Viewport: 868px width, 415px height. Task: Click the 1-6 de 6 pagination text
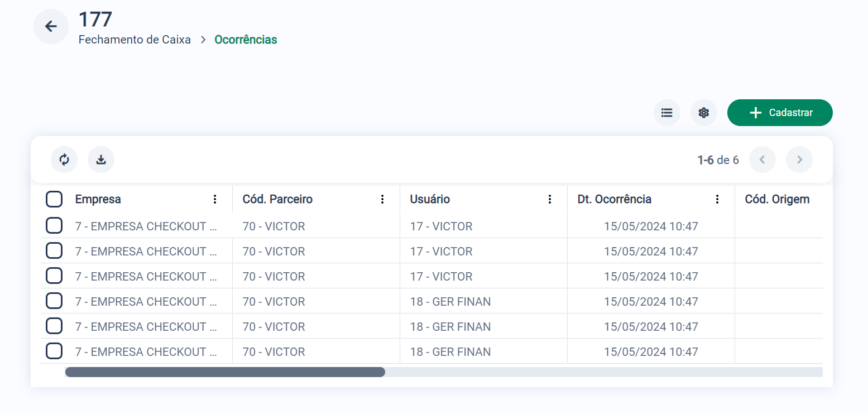pyautogui.click(x=718, y=160)
